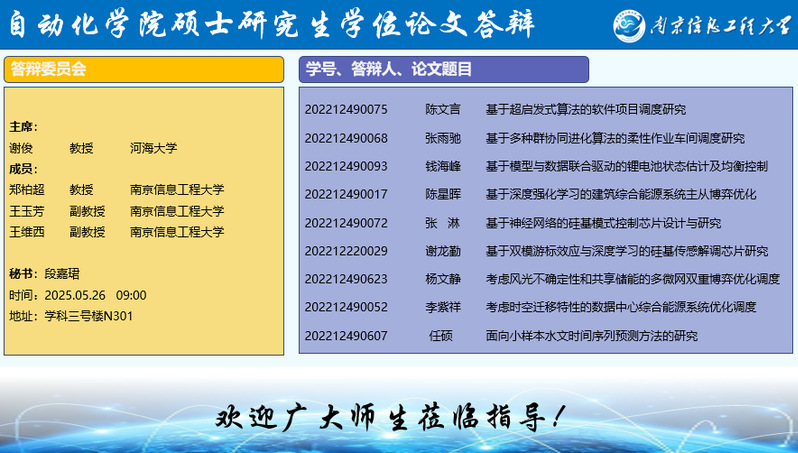Image resolution: width=798 pixels, height=453 pixels.
Task: Click committee member 王玉芳's 副教授 title
Action: coord(87,211)
